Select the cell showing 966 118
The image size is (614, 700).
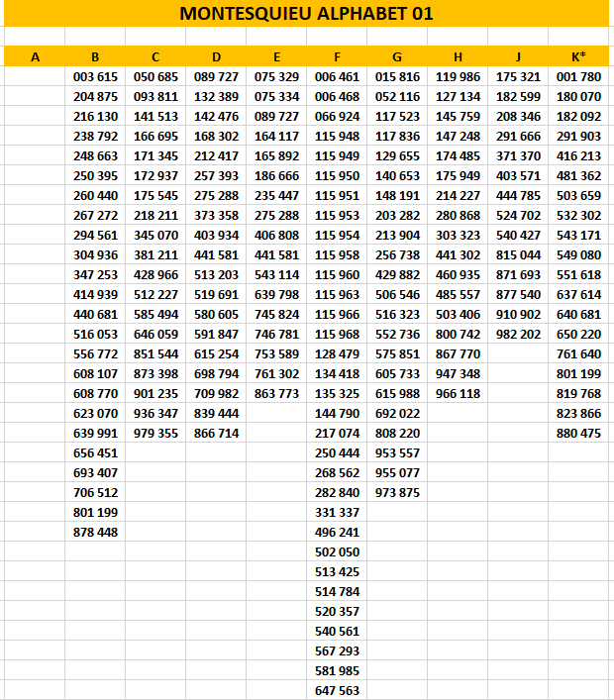458,393
